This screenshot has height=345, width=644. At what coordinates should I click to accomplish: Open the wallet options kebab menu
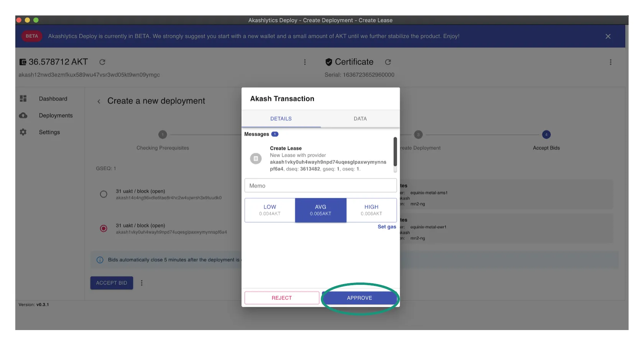(305, 62)
